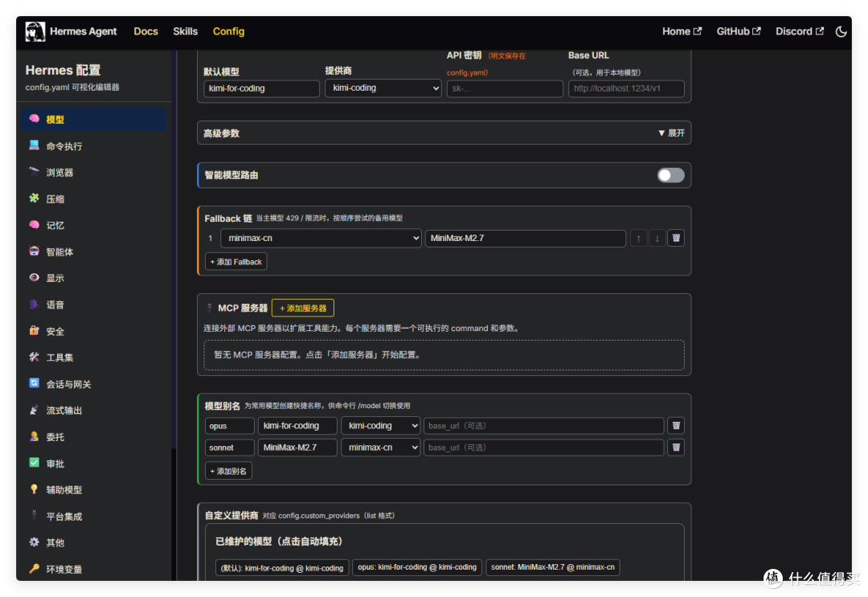The width and height of the screenshot is (868, 597).
Task: Click the MCP 服务器 heading
Action: 243,309
